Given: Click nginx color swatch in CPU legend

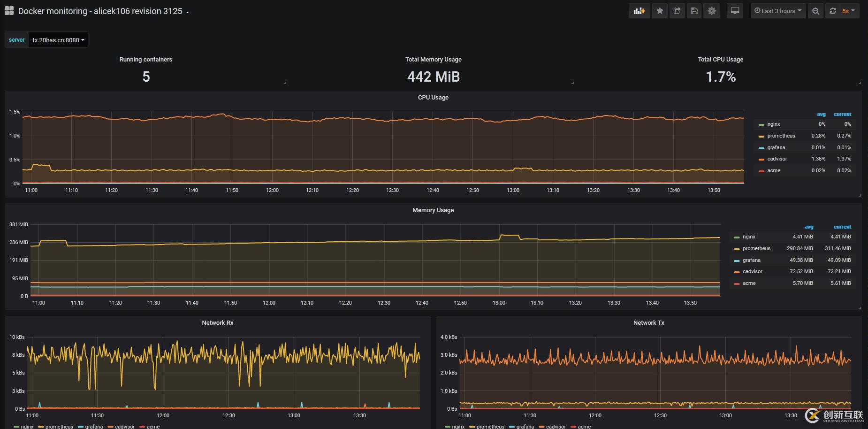Looking at the screenshot, I should tap(761, 125).
